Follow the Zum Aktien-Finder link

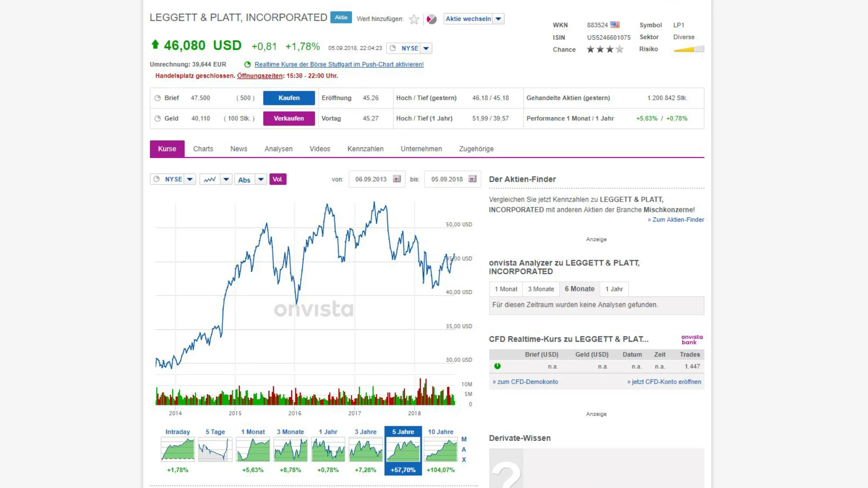pyautogui.click(x=676, y=220)
